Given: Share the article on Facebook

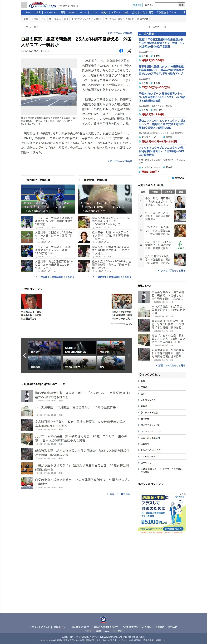Looking at the screenshot, I should 121,51.
